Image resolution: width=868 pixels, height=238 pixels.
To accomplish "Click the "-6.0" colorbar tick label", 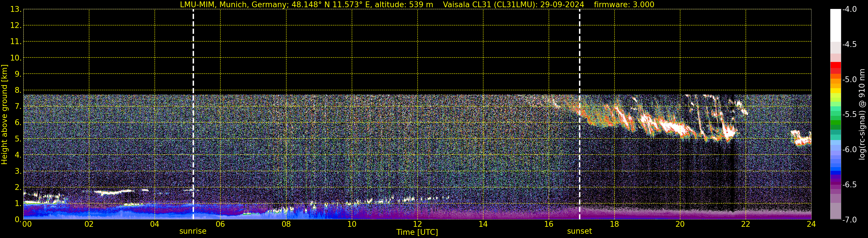I will tap(850, 150).
